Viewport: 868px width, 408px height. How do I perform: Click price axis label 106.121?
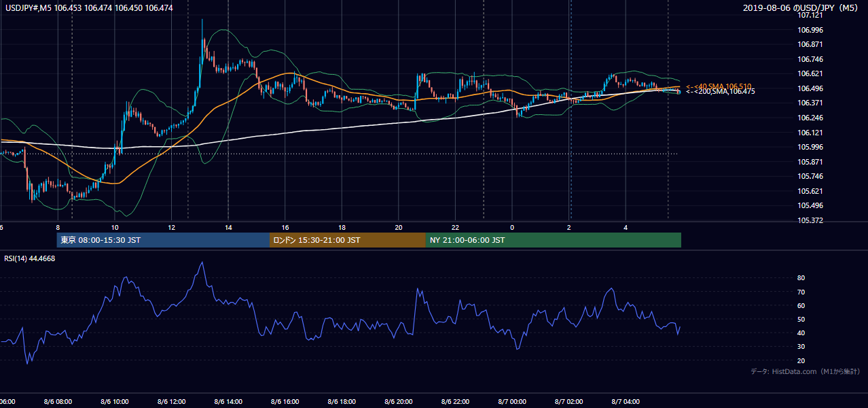(x=811, y=133)
